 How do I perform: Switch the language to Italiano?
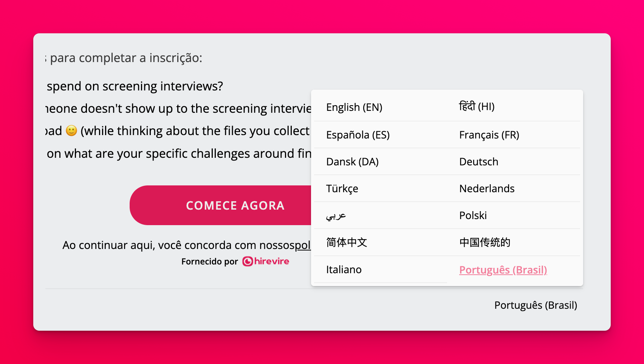344,269
